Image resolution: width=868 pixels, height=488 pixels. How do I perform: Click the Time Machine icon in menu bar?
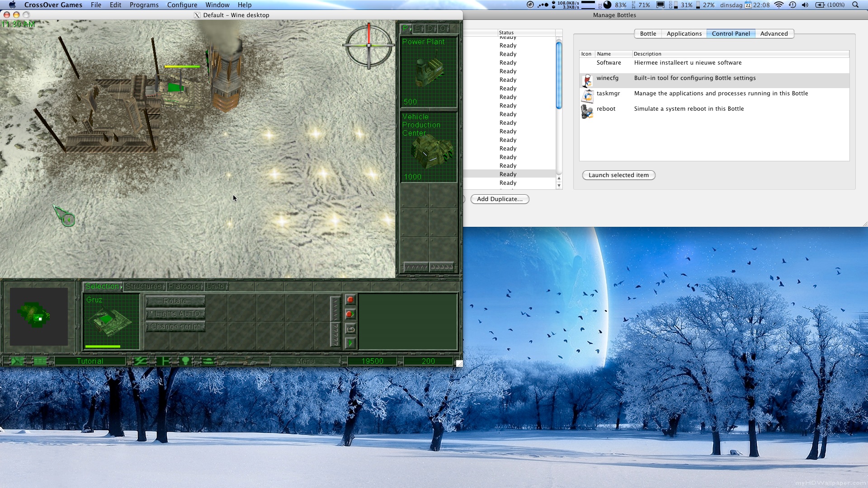(x=792, y=5)
